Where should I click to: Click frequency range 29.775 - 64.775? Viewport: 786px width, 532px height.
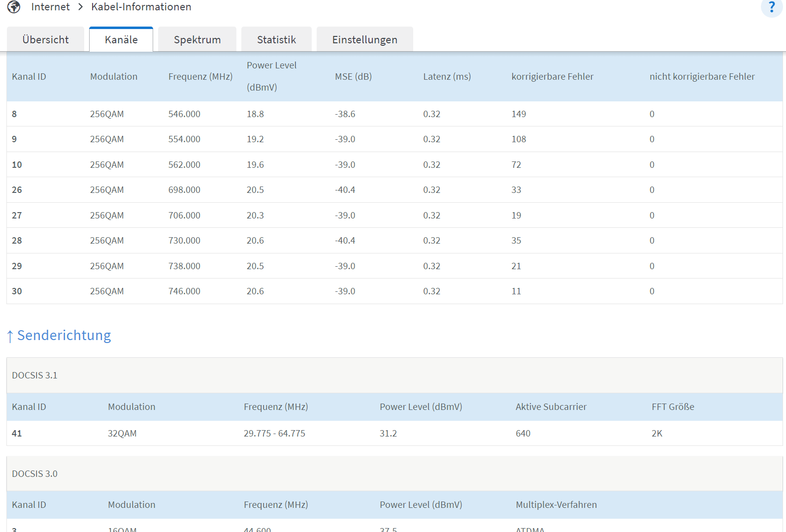274,433
